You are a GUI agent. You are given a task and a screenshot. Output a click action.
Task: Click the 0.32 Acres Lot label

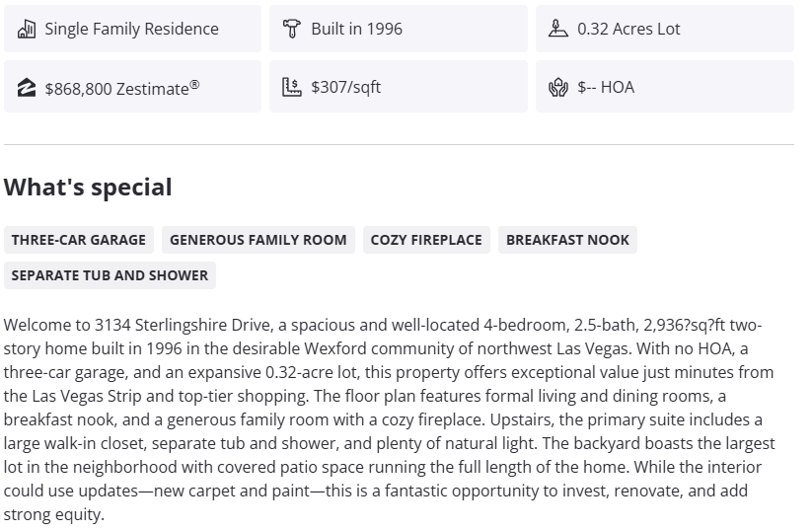pyautogui.click(x=628, y=29)
